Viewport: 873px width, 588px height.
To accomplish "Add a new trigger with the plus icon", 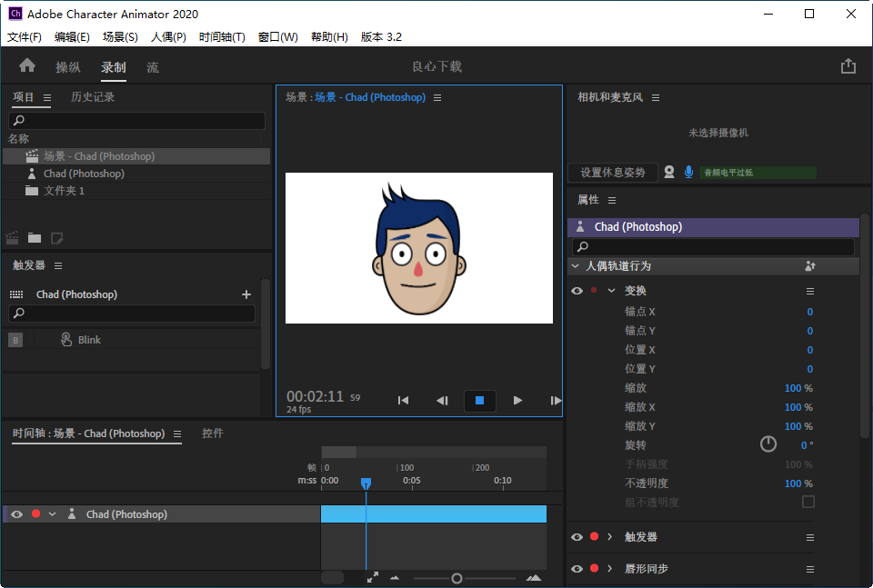I will (x=246, y=294).
